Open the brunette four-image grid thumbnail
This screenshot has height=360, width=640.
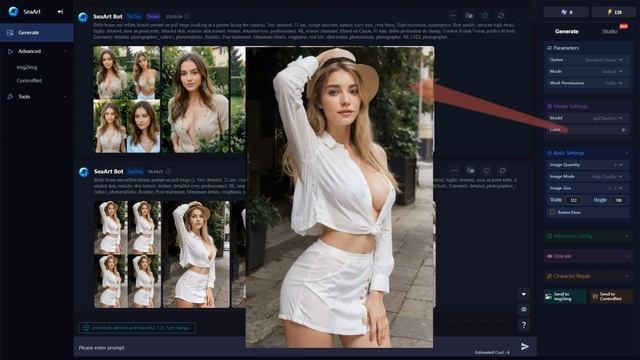pyautogui.click(x=127, y=100)
